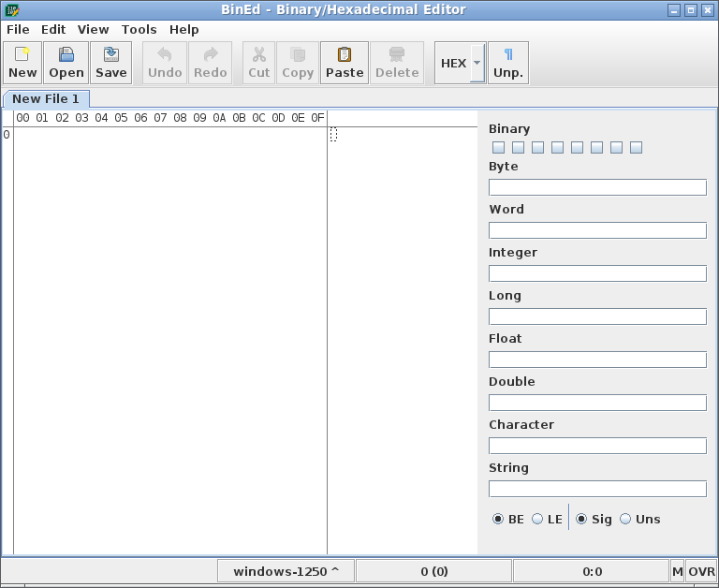Viewport: 719px width, 588px height.
Task: Click the String value input field
Action: click(x=597, y=489)
